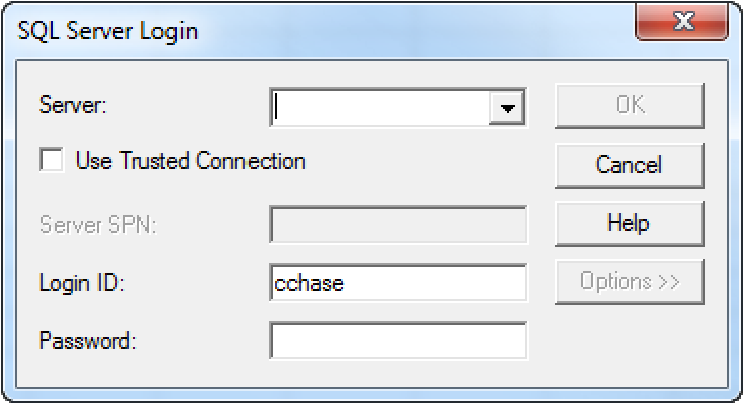
Task: Click inside the Server combo box text area
Action: 380,107
